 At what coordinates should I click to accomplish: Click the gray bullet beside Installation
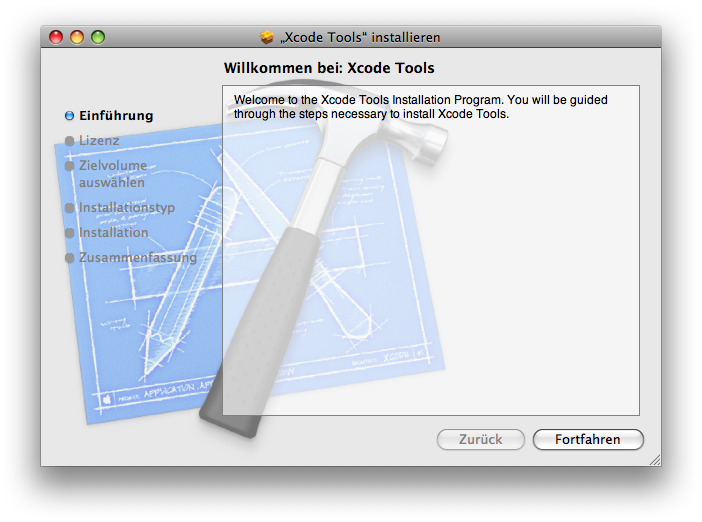click(69, 233)
